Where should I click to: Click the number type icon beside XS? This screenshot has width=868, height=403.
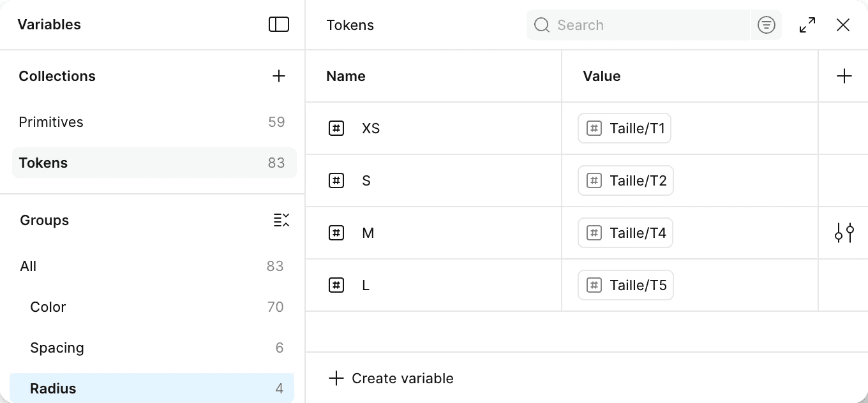pos(336,129)
